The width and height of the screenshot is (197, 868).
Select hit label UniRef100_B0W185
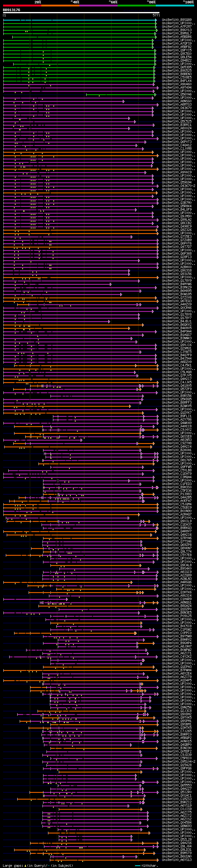point(177,294)
